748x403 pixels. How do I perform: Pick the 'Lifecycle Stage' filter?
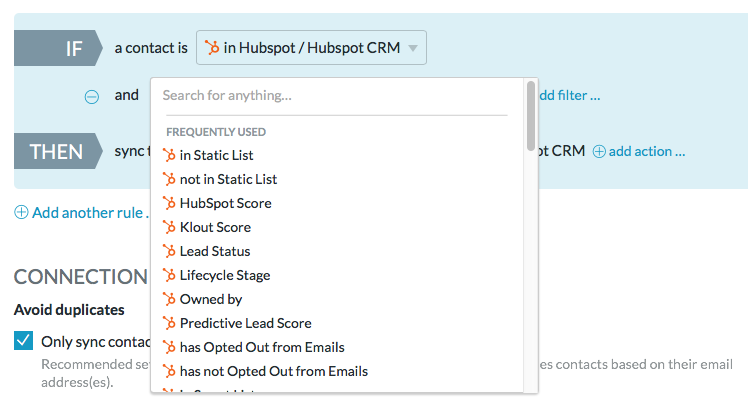pyautogui.click(x=225, y=275)
